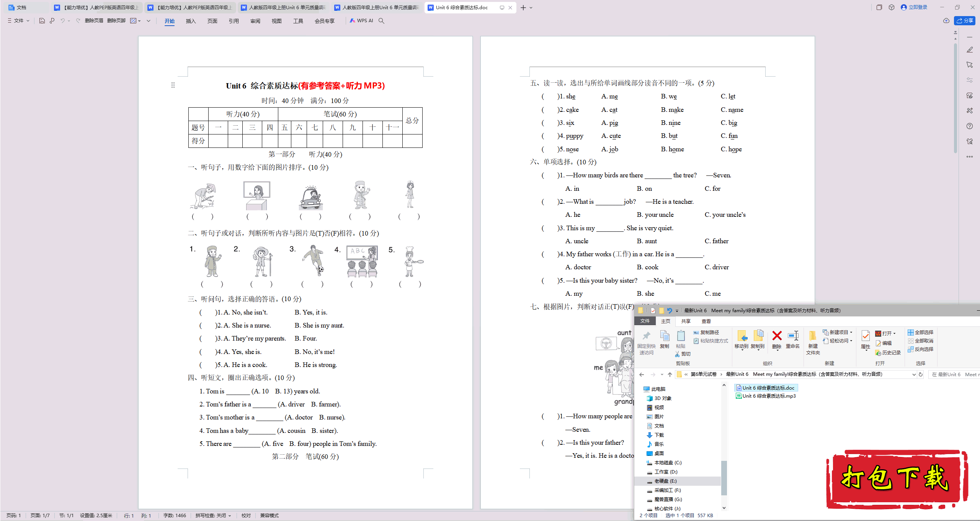Open the 视图 ribbon tab
Viewport: 980px width, 521px height.
tap(277, 21)
